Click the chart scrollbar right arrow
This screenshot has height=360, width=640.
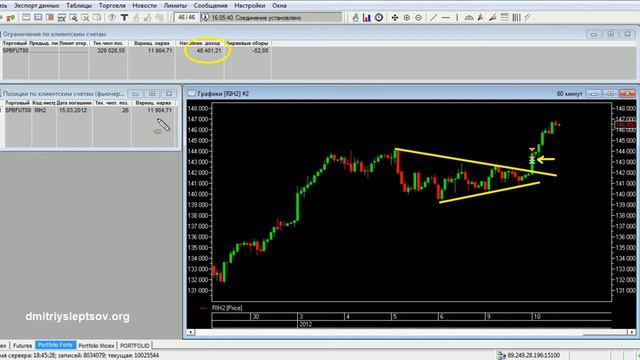(631, 332)
